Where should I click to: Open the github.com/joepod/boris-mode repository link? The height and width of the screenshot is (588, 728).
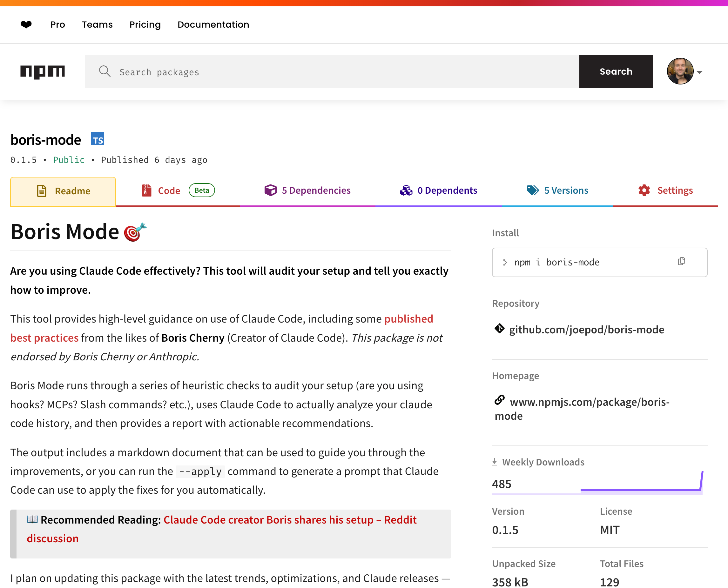coord(586,330)
